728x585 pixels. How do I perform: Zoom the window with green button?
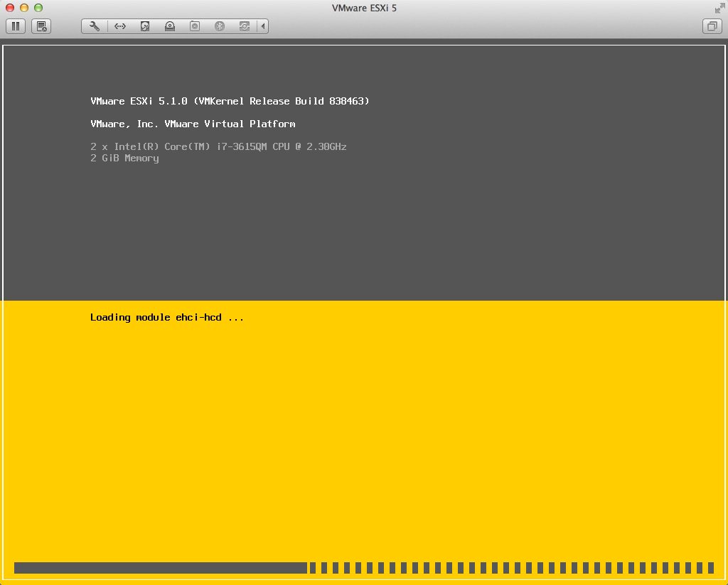click(38, 8)
